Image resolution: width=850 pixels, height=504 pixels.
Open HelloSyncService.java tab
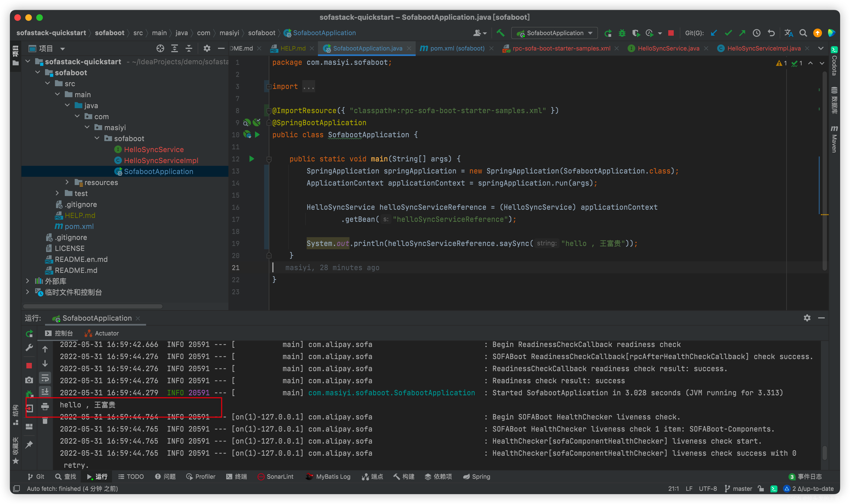pos(668,49)
